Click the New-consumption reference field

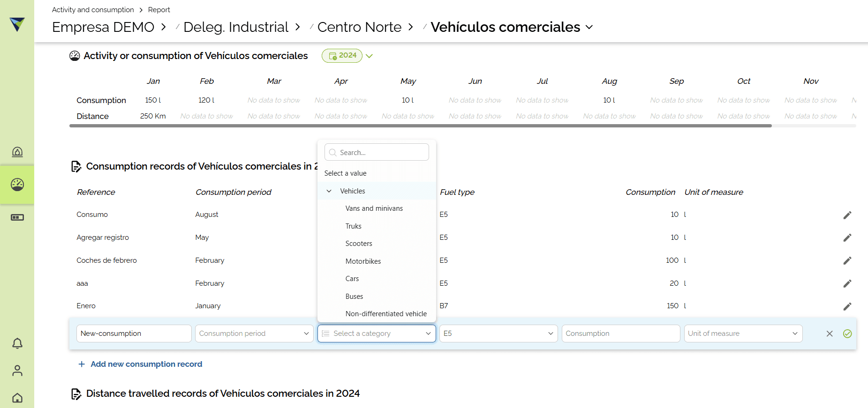134,334
